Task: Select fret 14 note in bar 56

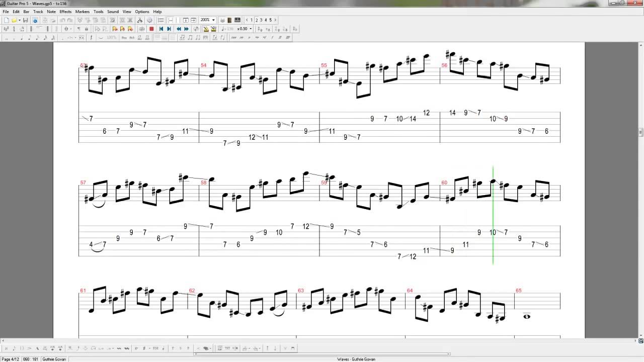Action: click(452, 113)
